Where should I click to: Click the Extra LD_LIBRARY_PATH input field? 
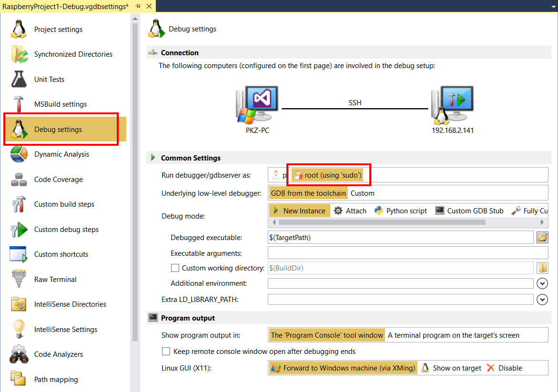401,300
